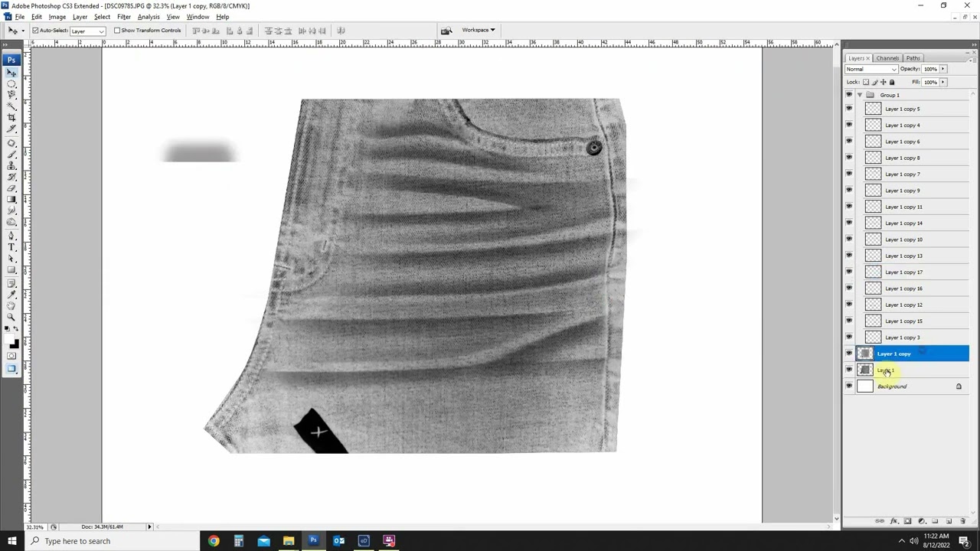Select the Eraser tool
The height and width of the screenshot is (551, 980).
tap(11, 187)
